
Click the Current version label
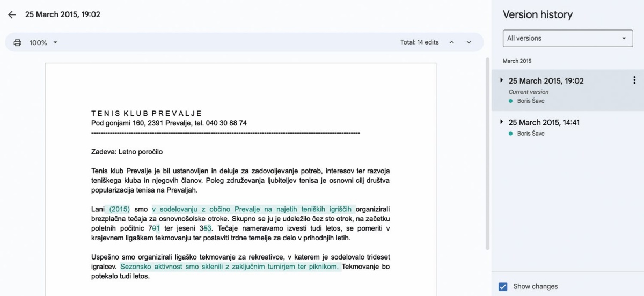click(529, 92)
